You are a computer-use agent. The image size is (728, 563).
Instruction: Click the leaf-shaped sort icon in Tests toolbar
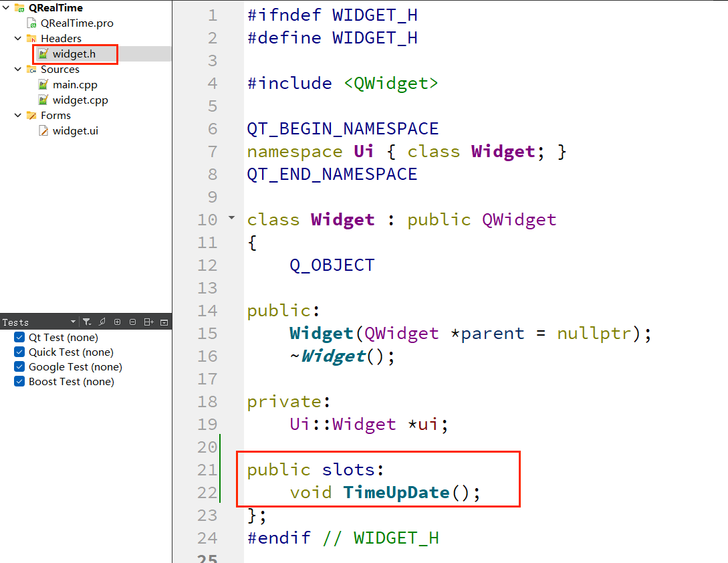pyautogui.click(x=102, y=322)
